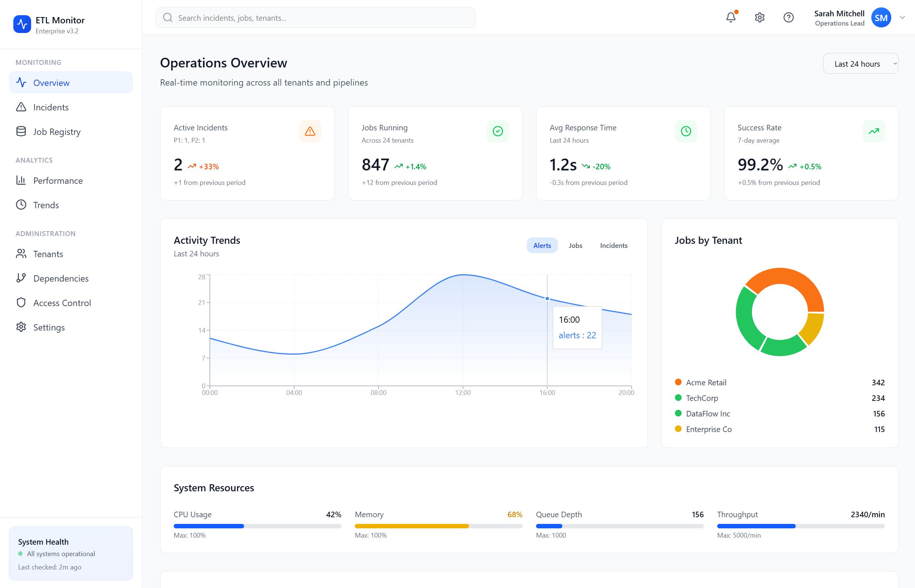
Task: Click the sidebar Settings gear icon
Action: pyautogui.click(x=21, y=327)
